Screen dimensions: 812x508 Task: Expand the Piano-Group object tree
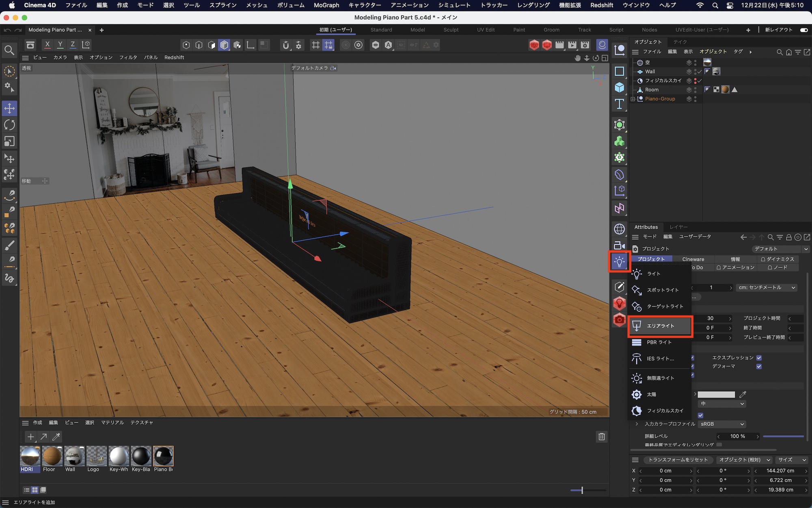(x=633, y=99)
